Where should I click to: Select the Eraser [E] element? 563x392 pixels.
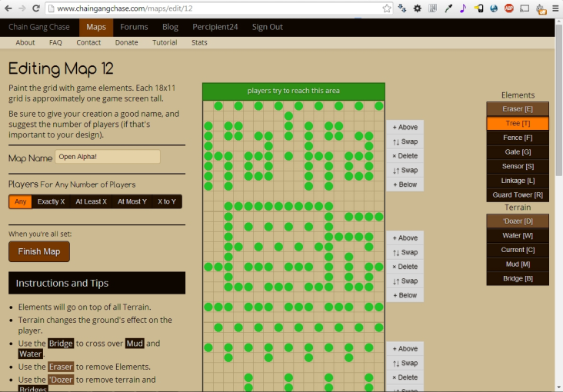coord(518,109)
